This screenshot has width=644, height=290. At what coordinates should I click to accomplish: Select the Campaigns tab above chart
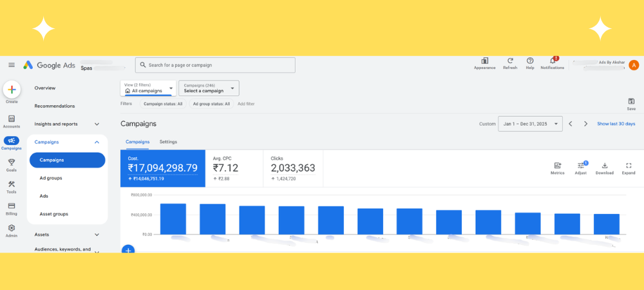click(x=138, y=142)
